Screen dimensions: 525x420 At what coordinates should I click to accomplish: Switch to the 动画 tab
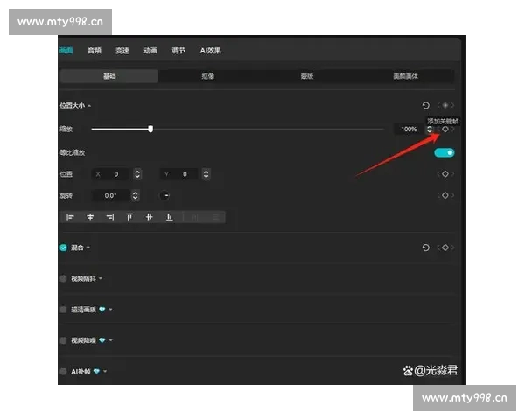point(150,51)
